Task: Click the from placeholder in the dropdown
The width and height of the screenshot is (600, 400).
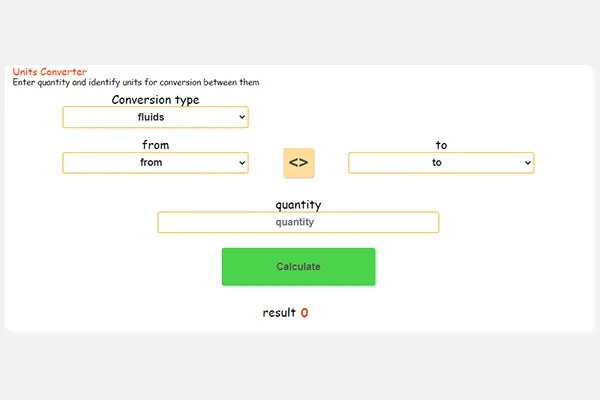Action: click(151, 163)
